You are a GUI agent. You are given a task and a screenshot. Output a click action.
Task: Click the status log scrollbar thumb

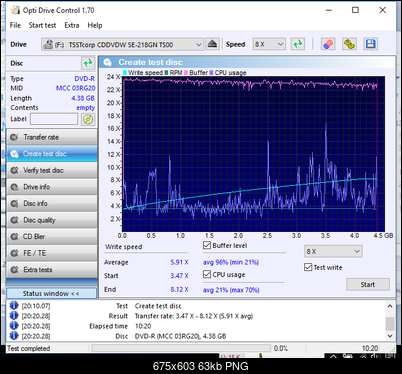coord(390,323)
